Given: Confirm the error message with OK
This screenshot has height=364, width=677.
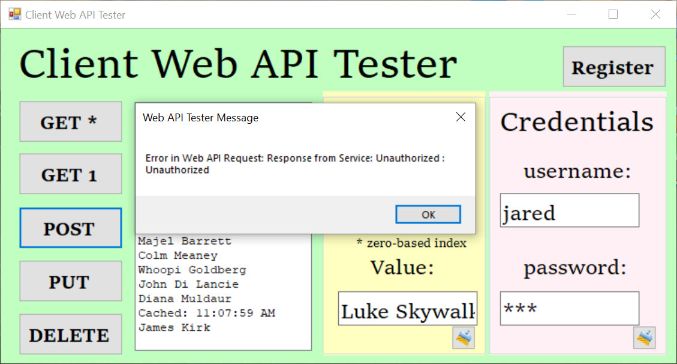Looking at the screenshot, I should coord(428,215).
